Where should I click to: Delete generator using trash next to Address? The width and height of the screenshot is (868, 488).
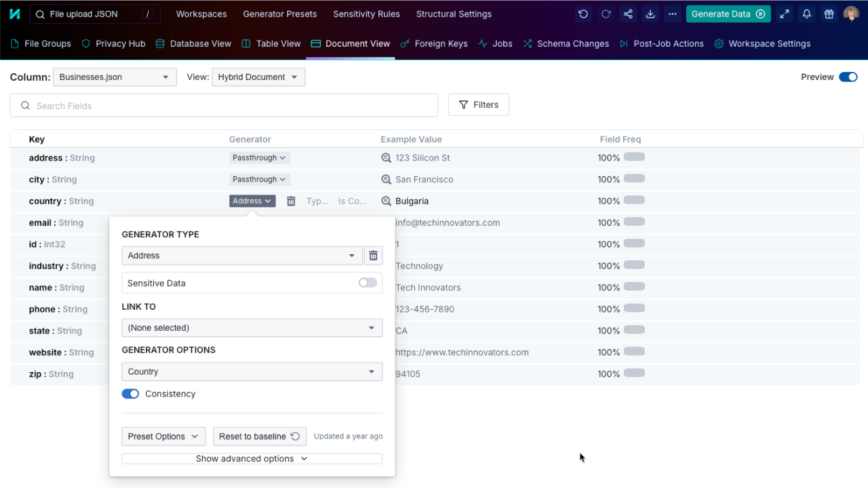pyautogui.click(x=373, y=256)
